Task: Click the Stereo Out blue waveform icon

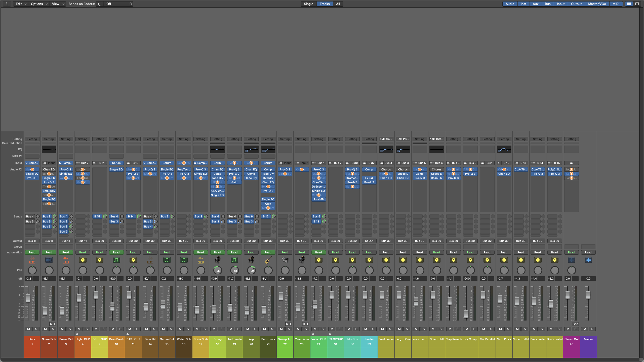Action: 571,260
